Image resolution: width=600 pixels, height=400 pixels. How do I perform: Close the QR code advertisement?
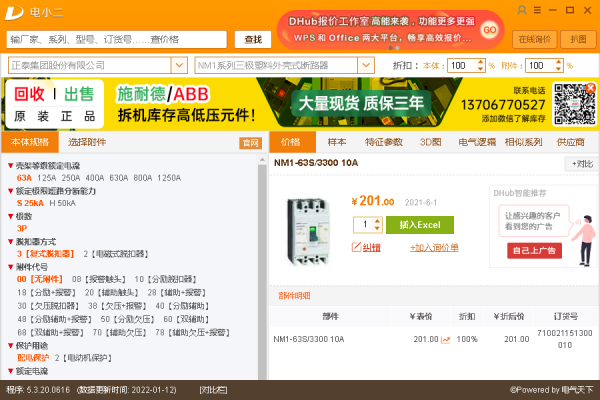click(591, 88)
